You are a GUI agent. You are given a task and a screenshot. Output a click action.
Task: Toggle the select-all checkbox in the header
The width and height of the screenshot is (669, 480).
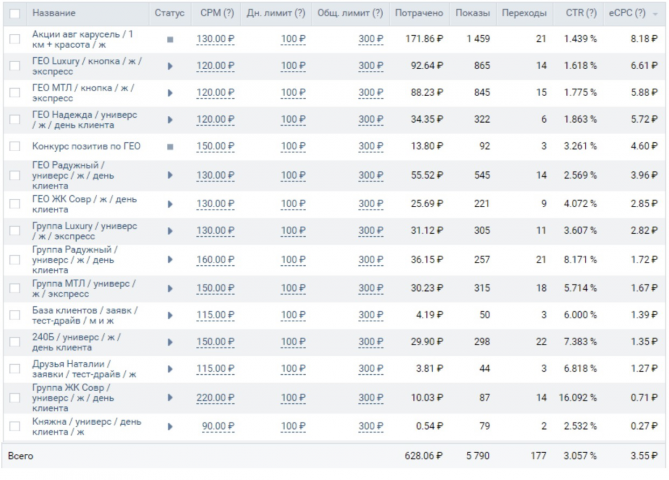15,13
